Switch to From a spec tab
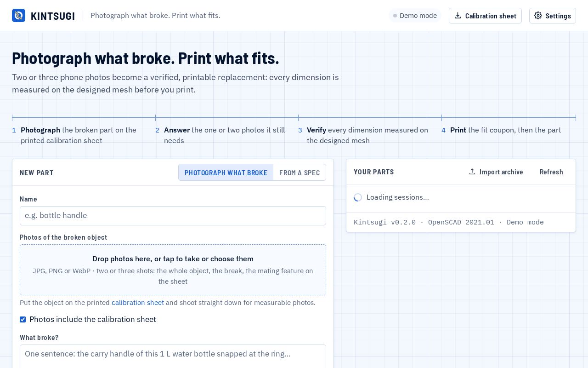 300,172
